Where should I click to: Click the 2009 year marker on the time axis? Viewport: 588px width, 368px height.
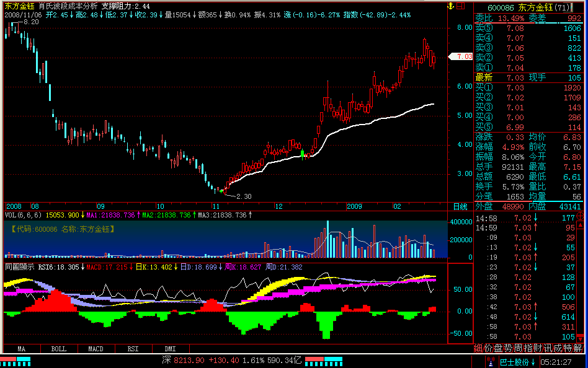tap(354, 206)
